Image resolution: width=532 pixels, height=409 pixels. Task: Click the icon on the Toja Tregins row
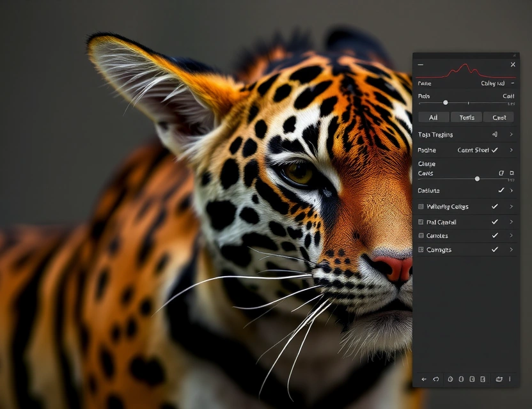pos(495,134)
